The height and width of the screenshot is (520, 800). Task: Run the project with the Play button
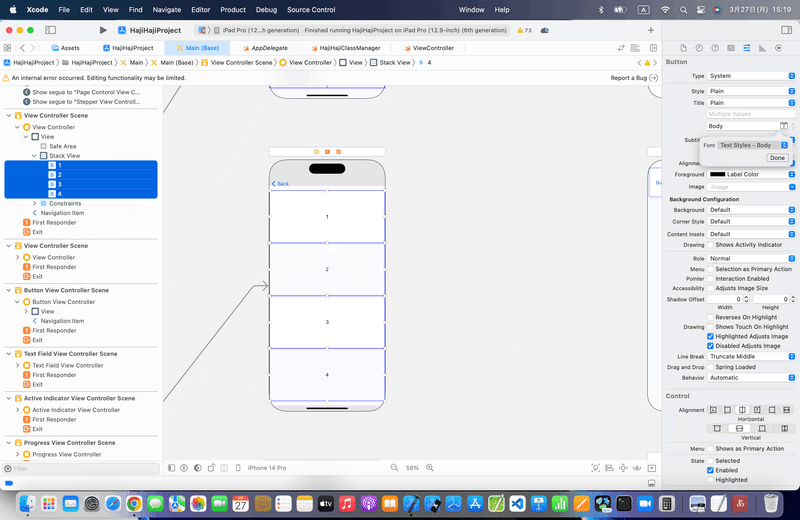click(x=103, y=30)
